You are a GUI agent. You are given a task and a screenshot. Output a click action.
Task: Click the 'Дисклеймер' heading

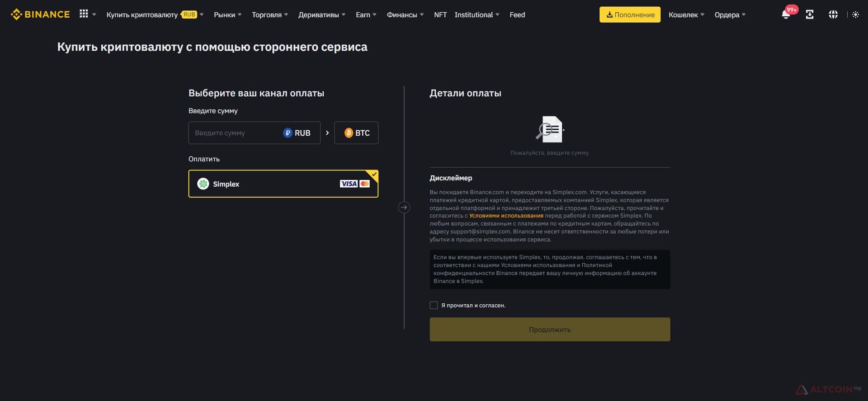pos(451,178)
